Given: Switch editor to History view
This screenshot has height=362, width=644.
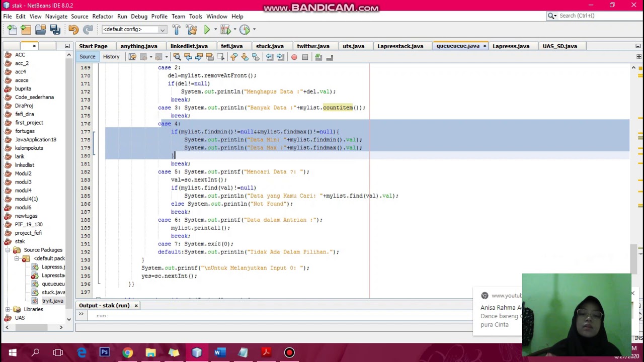Looking at the screenshot, I should click(111, 57).
